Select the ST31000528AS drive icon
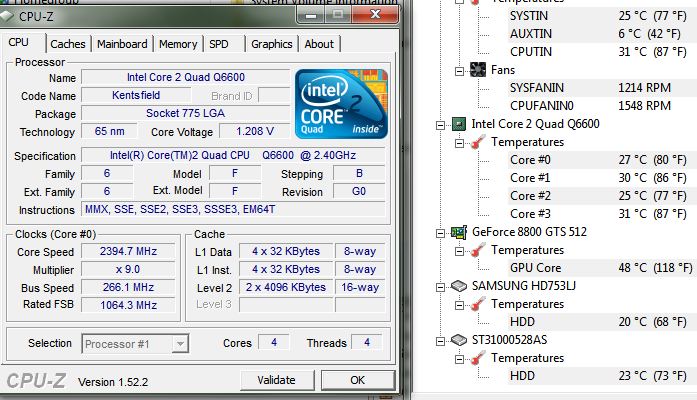The image size is (697, 400). [x=459, y=340]
